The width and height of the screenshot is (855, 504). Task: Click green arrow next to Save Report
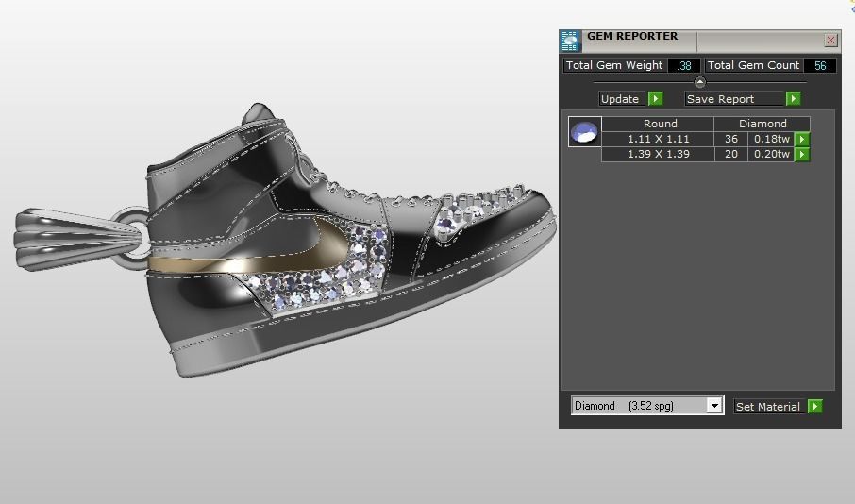pyautogui.click(x=794, y=99)
